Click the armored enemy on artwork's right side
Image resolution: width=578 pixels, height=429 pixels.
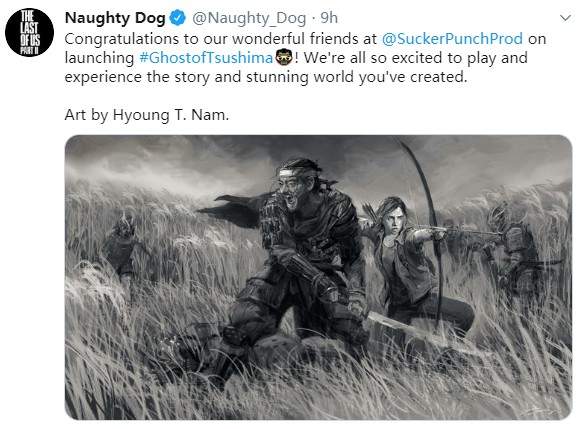tap(513, 247)
